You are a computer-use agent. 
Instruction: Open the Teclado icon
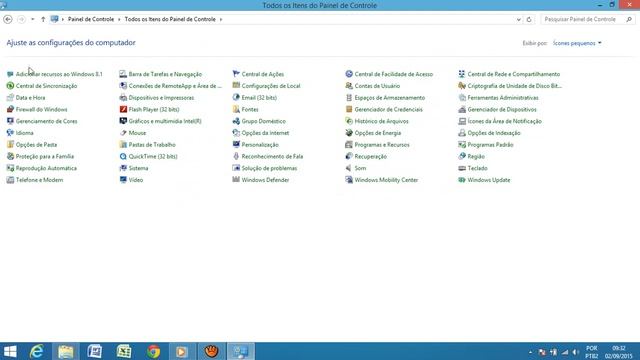(462, 168)
